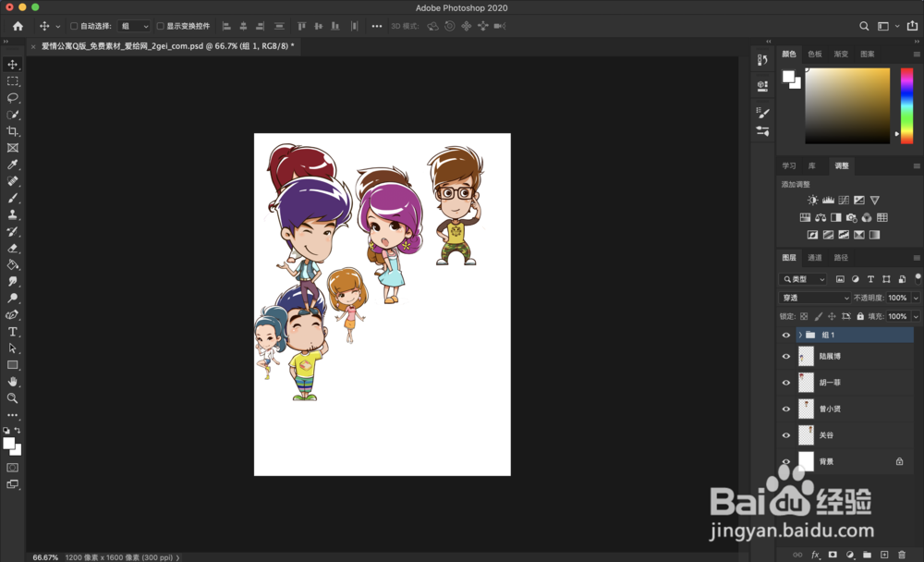The height and width of the screenshot is (562, 924).
Task: Open the 库 tab
Action: point(811,165)
